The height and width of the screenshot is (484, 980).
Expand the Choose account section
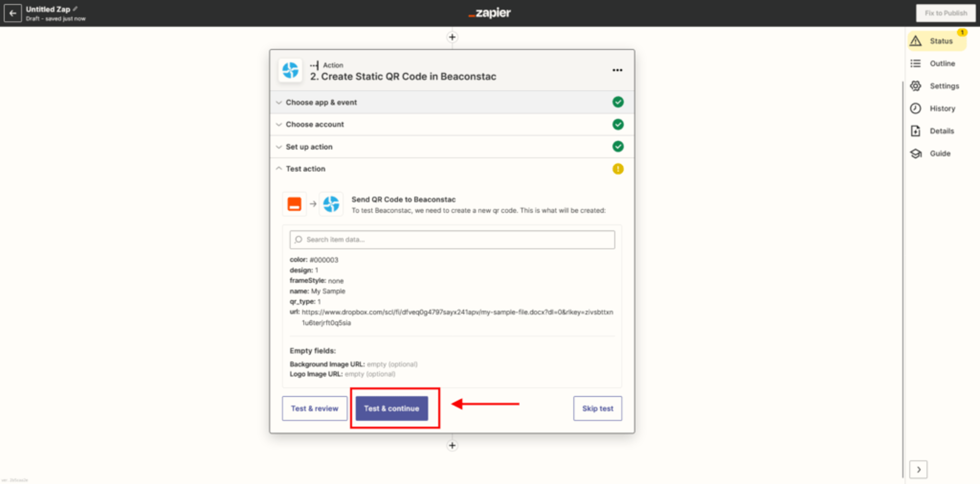(x=315, y=124)
